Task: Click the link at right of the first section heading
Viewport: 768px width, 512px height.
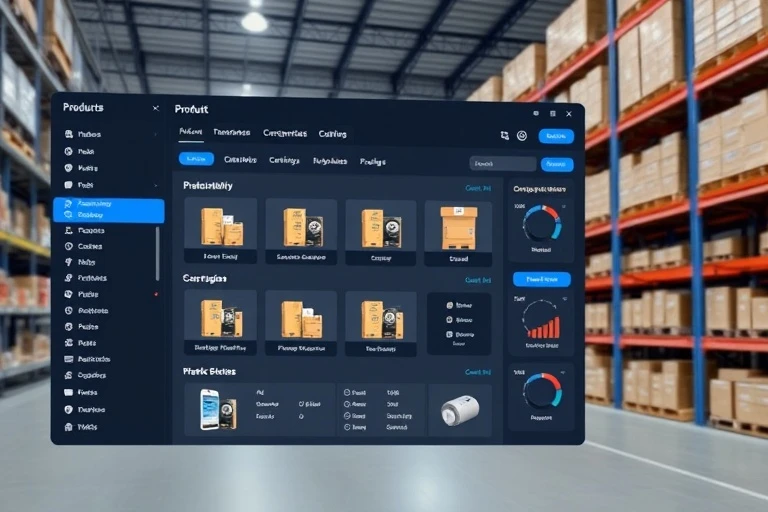Action: point(478,188)
